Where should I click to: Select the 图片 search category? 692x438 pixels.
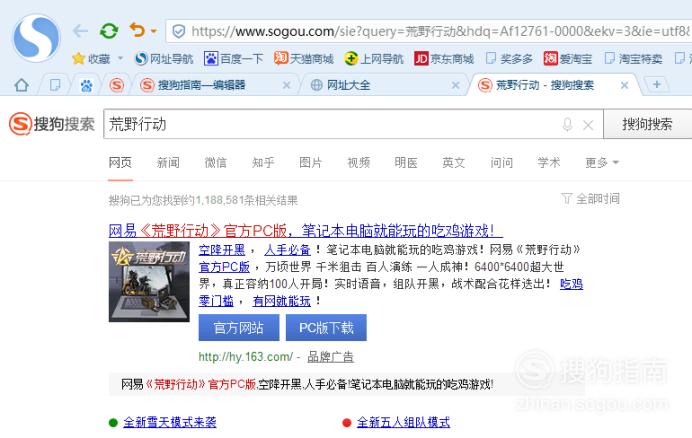(x=311, y=162)
